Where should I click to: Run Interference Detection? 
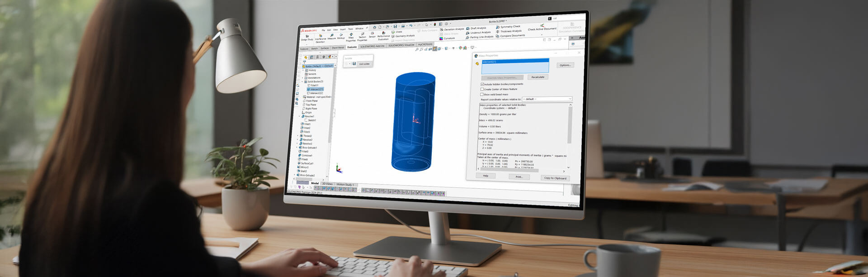(320, 38)
